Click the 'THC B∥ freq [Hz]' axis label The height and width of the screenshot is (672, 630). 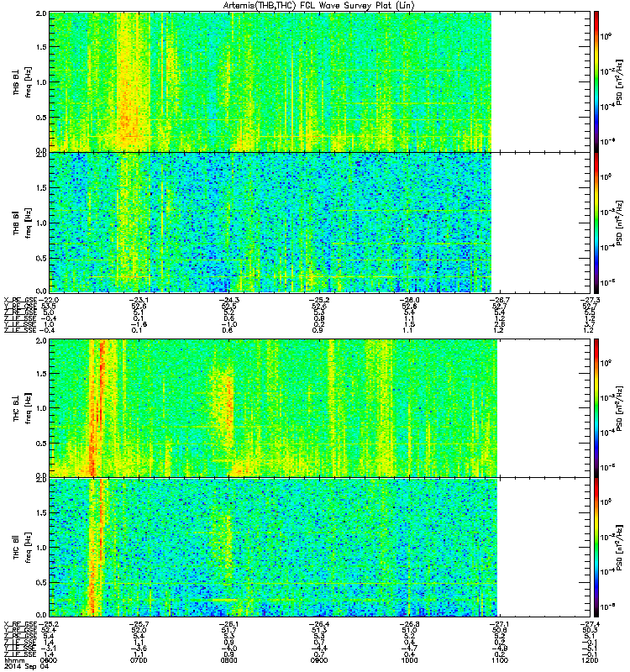22,548
